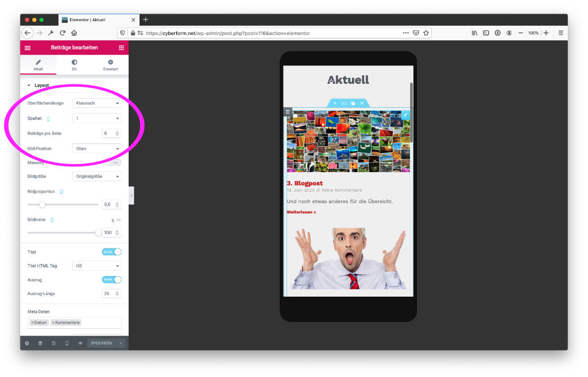Open the Weiterlesen link of 3. Blogpost
588x377 pixels.
click(301, 212)
